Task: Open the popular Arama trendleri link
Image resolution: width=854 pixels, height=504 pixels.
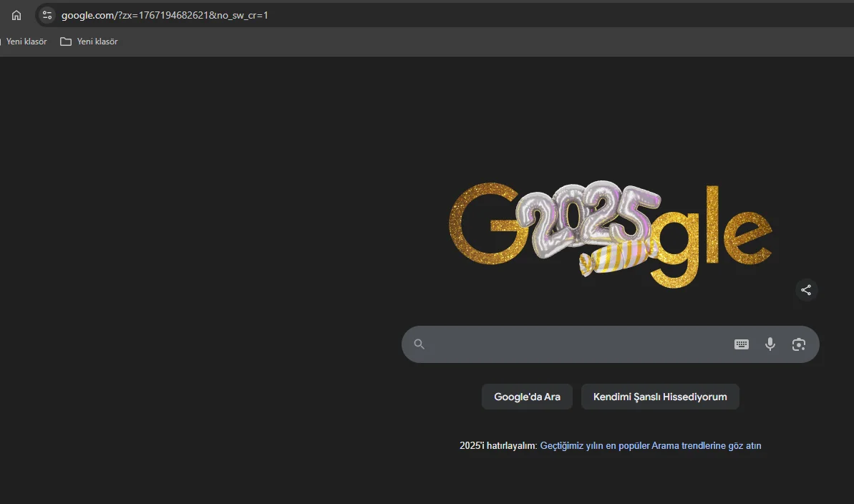Action: (650, 446)
